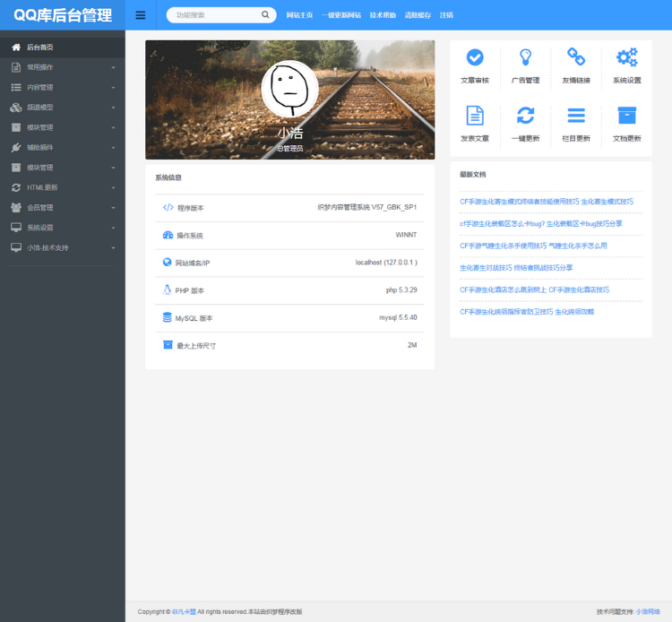The width and height of the screenshot is (672, 622).
Task: Select the php 5.3.29 value
Action: pyautogui.click(x=401, y=289)
